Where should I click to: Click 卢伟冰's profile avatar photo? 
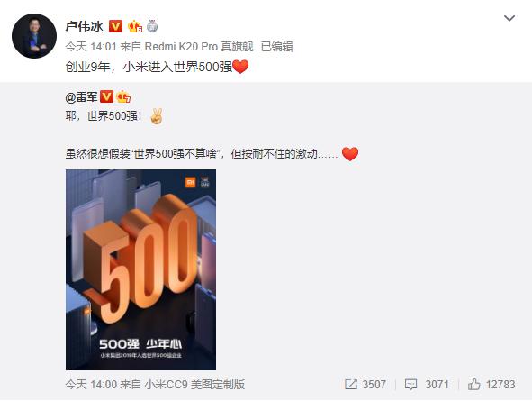(34, 36)
